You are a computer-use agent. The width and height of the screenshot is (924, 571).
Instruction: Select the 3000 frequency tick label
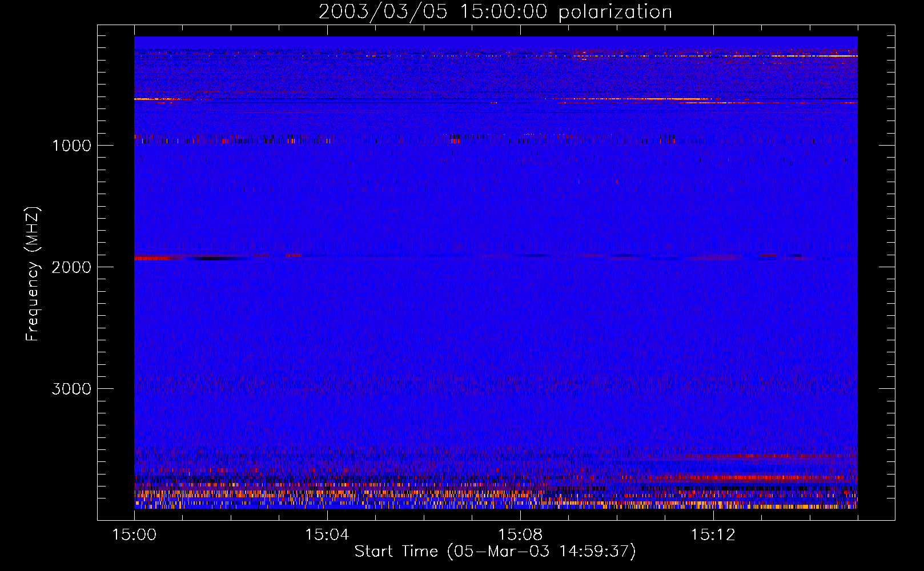point(71,389)
